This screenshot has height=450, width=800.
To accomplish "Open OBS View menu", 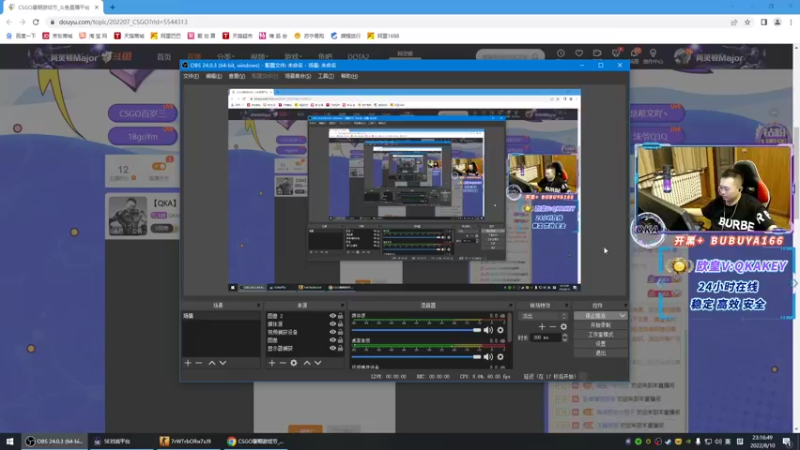I will tap(236, 76).
